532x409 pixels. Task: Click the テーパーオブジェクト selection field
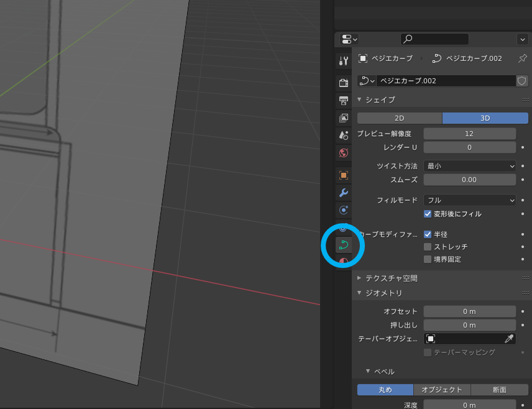pyautogui.click(x=470, y=339)
